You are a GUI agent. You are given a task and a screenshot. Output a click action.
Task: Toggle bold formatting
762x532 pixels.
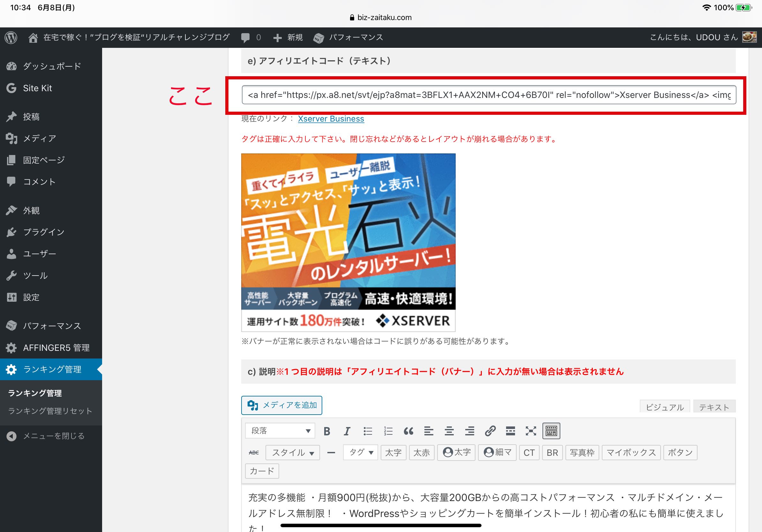[327, 431]
